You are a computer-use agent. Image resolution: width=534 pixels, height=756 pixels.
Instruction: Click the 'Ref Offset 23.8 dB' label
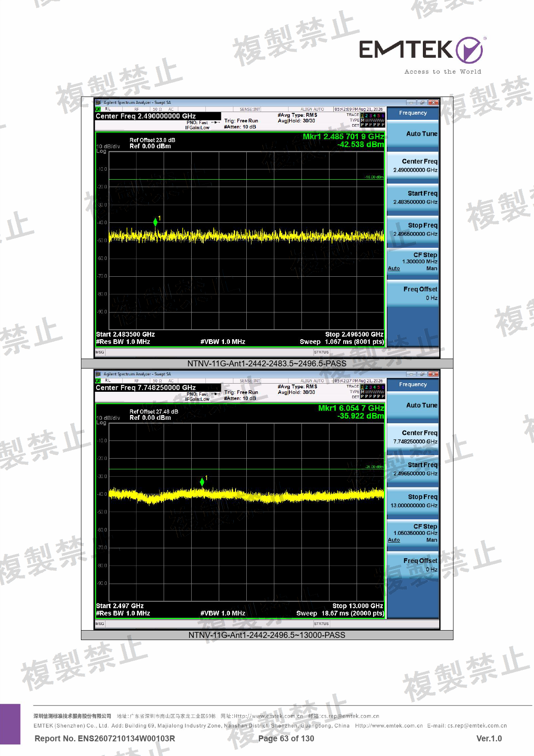[x=152, y=140]
